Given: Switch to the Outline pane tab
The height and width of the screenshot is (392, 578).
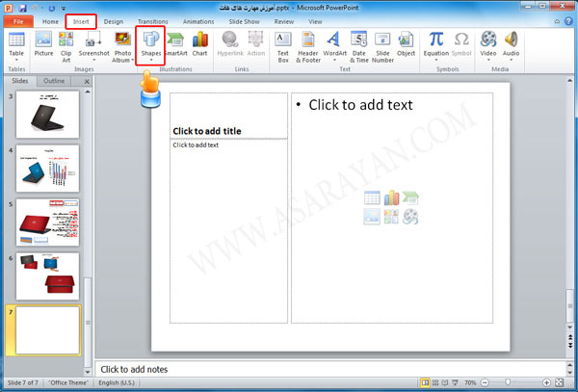Looking at the screenshot, I should [x=56, y=81].
